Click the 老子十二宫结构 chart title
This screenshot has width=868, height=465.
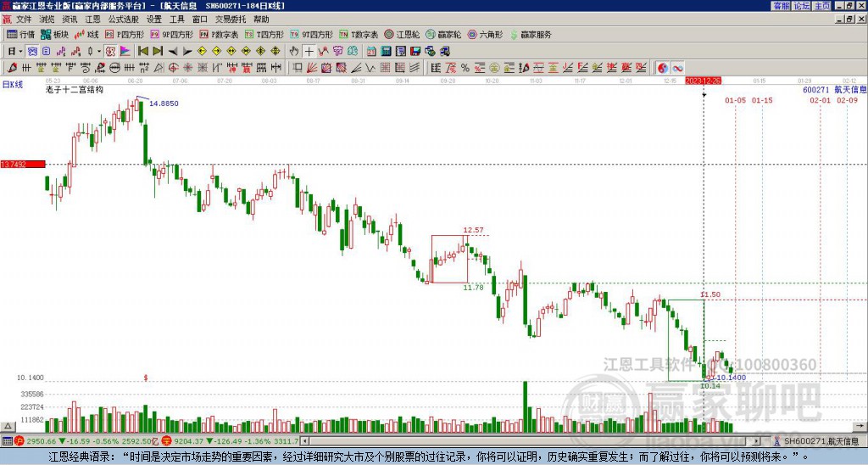75,89
